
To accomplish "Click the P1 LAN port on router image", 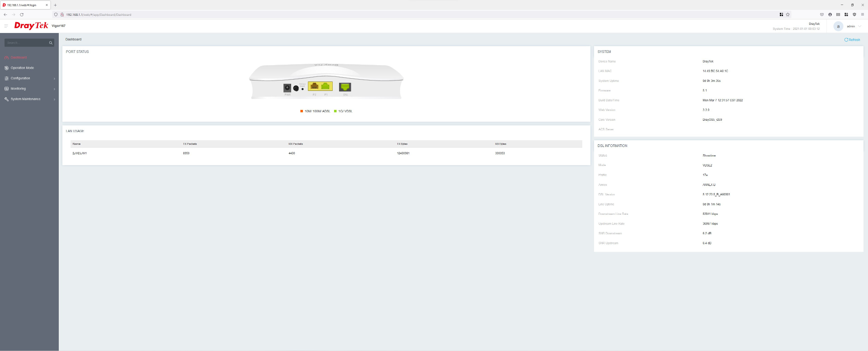I will pyautogui.click(x=325, y=86).
